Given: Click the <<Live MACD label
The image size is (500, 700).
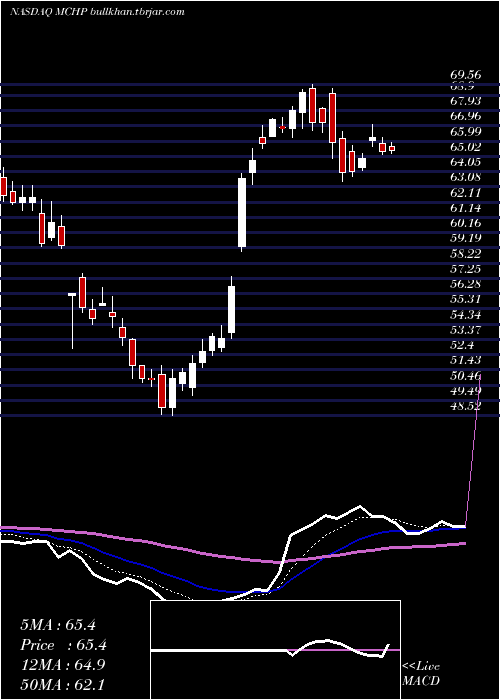Looking at the screenshot, I should pos(421,674).
